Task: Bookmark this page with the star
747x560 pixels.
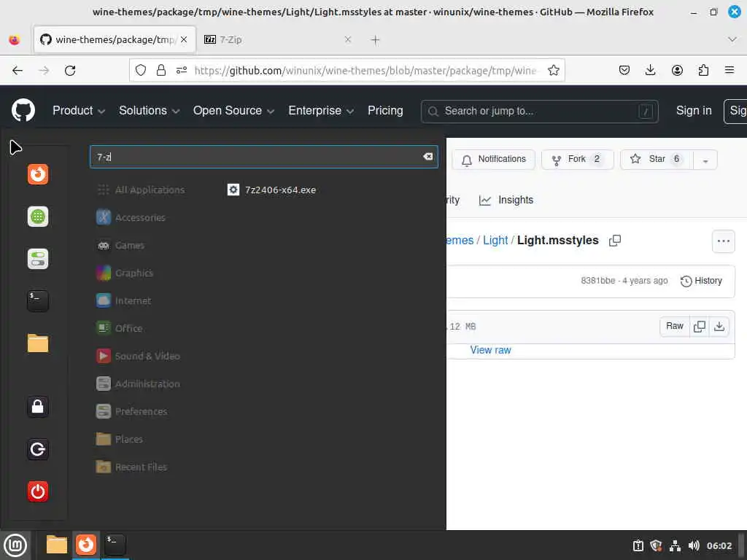Action: pos(553,71)
